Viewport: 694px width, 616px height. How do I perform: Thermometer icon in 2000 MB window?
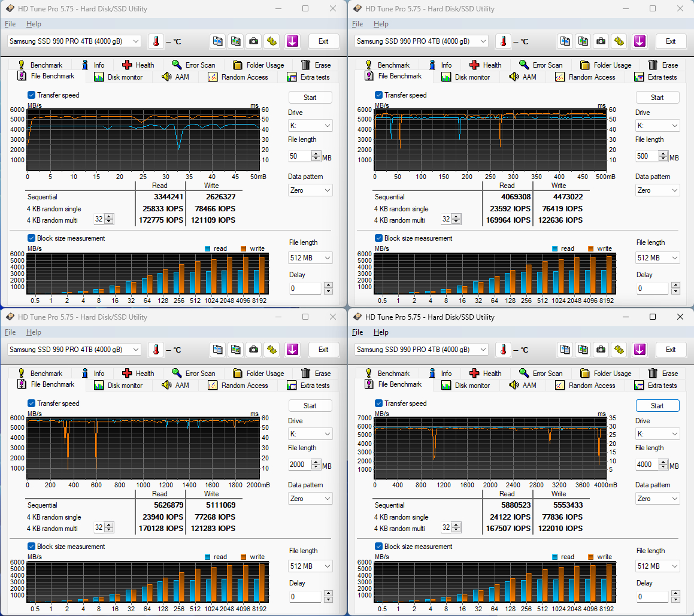pos(156,350)
